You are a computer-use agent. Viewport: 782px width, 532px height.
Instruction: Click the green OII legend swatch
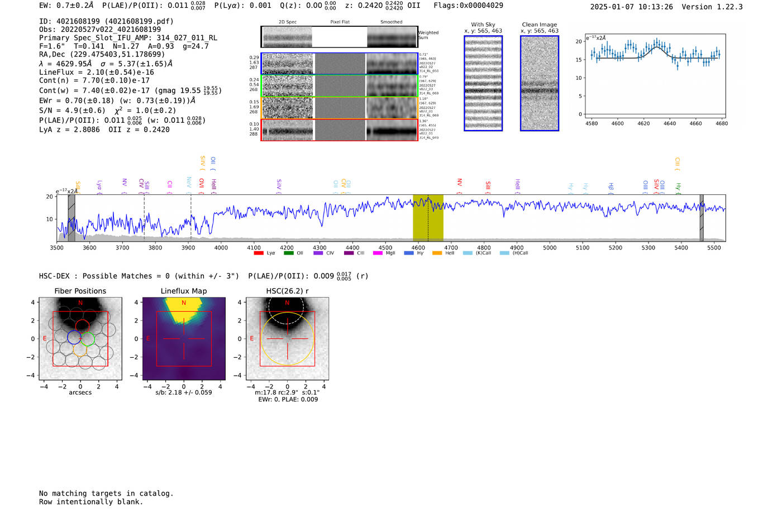(x=288, y=253)
